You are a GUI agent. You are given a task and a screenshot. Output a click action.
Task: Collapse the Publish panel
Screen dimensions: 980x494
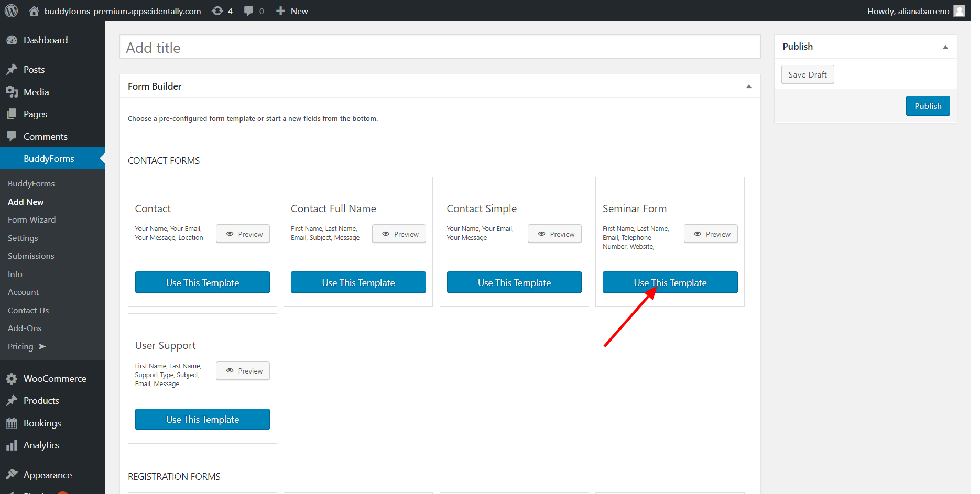tap(945, 47)
